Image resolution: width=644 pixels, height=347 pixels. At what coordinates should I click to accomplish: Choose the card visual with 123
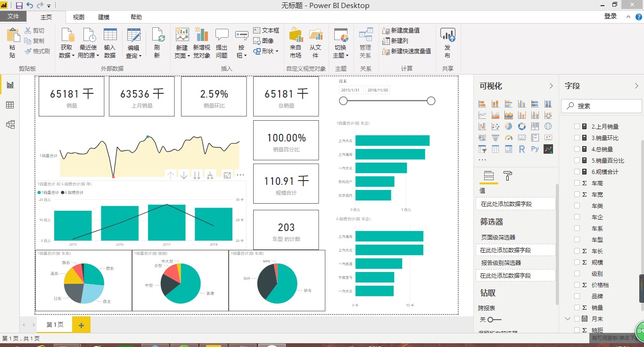pyautogui.click(x=522, y=138)
